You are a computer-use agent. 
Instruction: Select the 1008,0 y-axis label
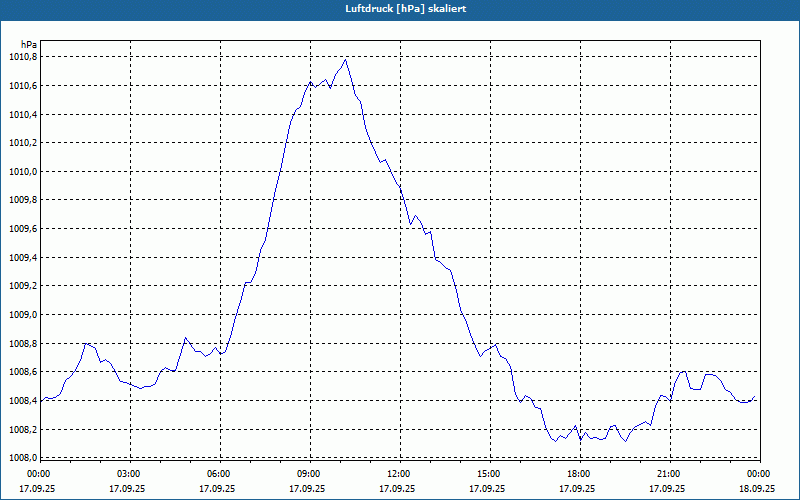pos(23,458)
